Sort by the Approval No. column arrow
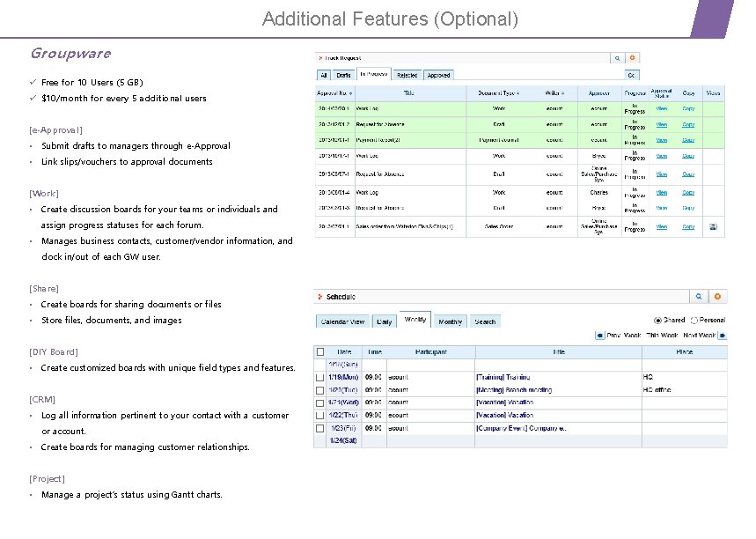 click(x=350, y=93)
